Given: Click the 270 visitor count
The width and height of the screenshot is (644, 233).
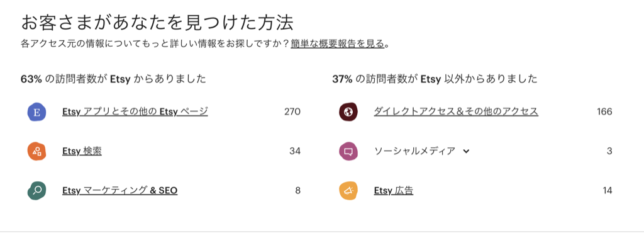Looking at the screenshot, I should tap(292, 111).
